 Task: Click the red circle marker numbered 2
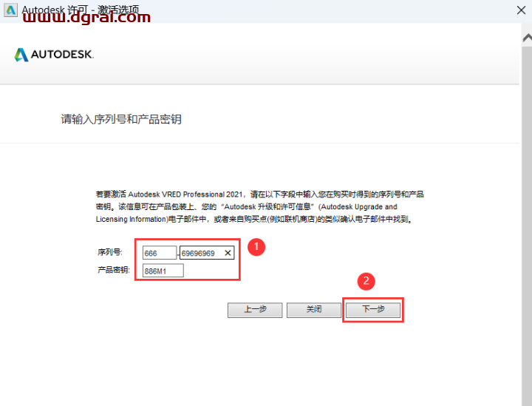pos(366,282)
